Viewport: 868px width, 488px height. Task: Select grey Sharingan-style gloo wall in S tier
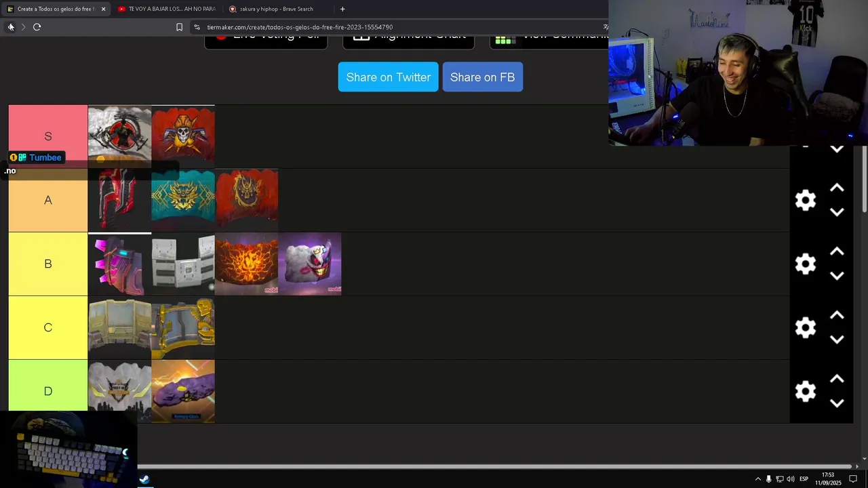[119, 136]
